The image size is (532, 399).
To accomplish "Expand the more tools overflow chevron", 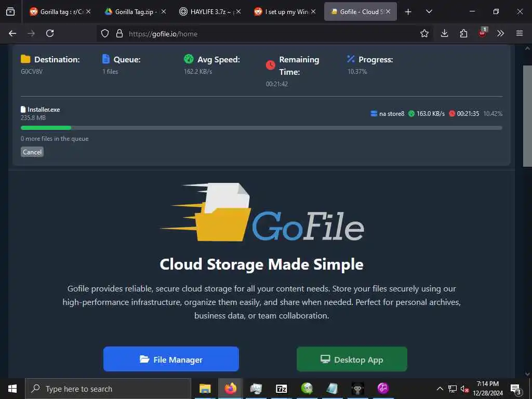I will [500, 33].
